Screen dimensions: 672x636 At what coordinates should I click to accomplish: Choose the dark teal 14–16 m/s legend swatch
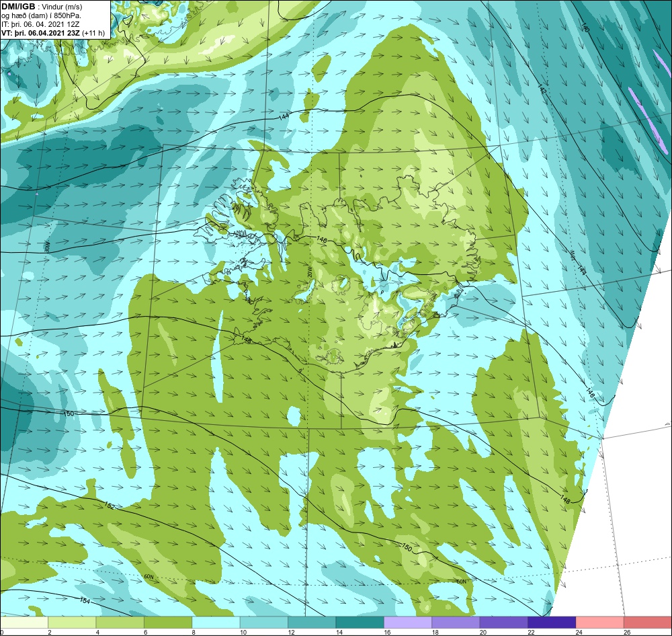[x=360, y=623]
